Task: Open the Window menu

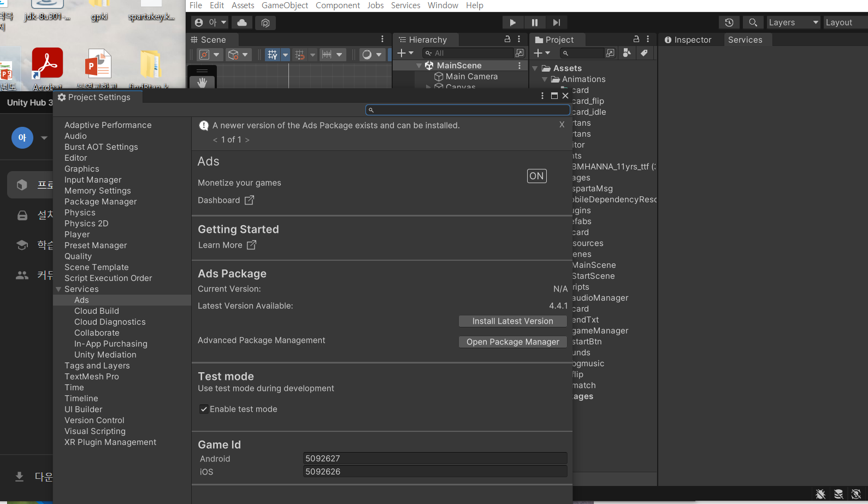Action: [442, 5]
